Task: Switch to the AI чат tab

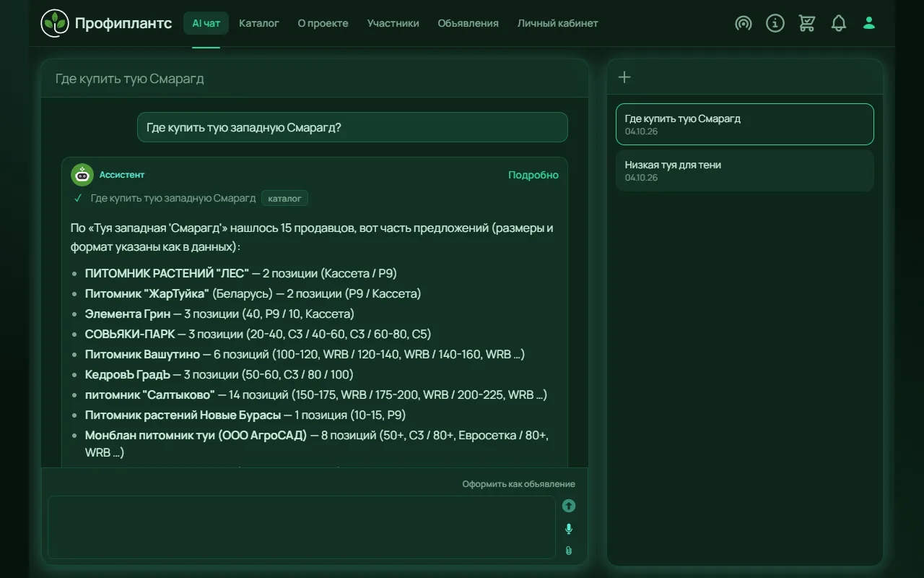Action: (x=206, y=23)
